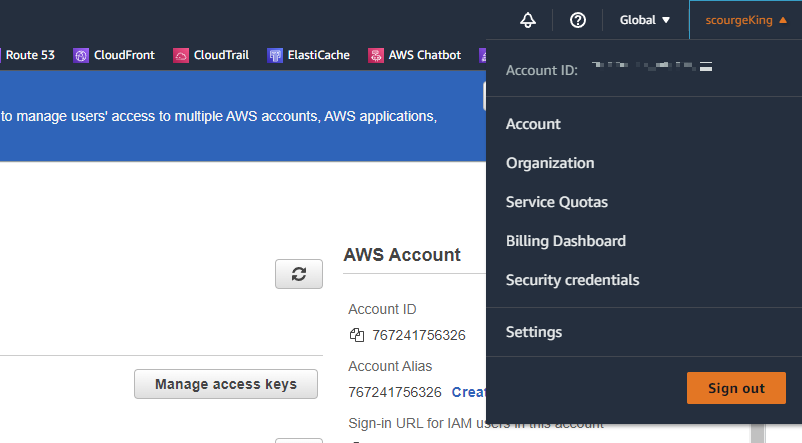
Task: Open Security credentials menu entry
Action: (572, 280)
